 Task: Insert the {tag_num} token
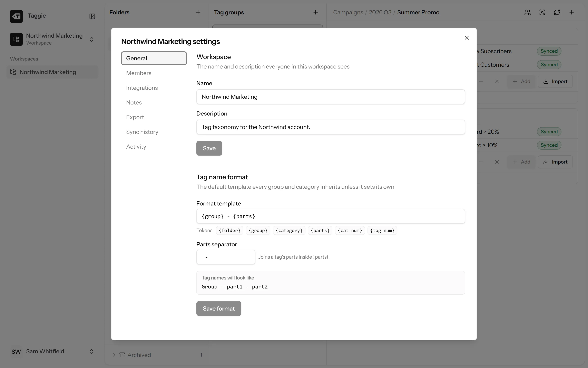click(382, 230)
